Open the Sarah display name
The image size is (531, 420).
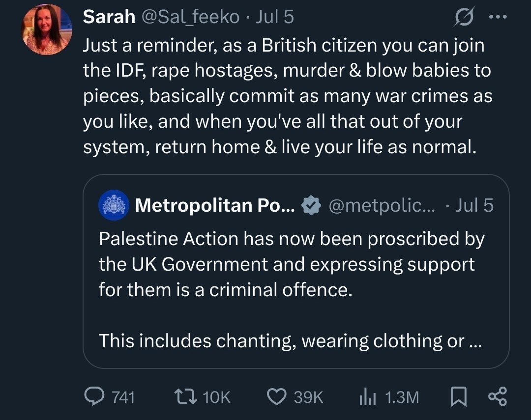(109, 17)
